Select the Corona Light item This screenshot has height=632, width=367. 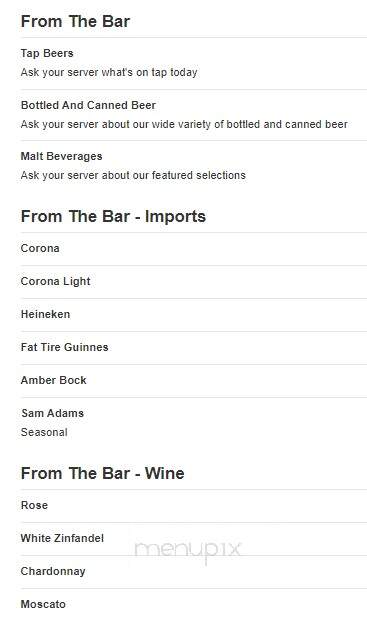56,281
